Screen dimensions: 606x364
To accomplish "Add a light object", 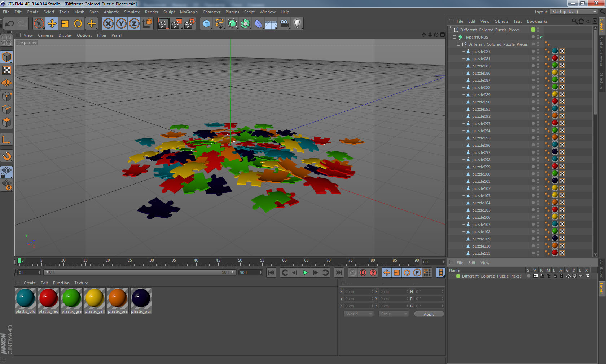I will click(x=297, y=24).
